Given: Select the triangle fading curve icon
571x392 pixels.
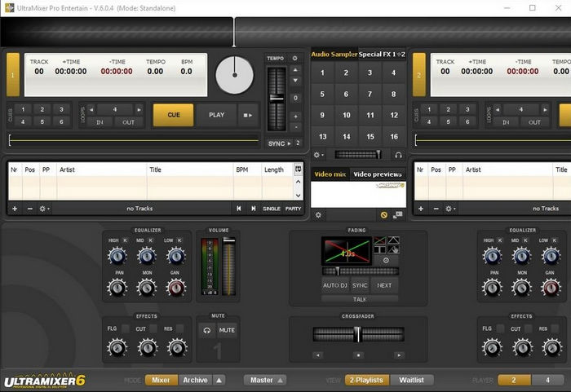Looking at the screenshot, I should [393, 240].
